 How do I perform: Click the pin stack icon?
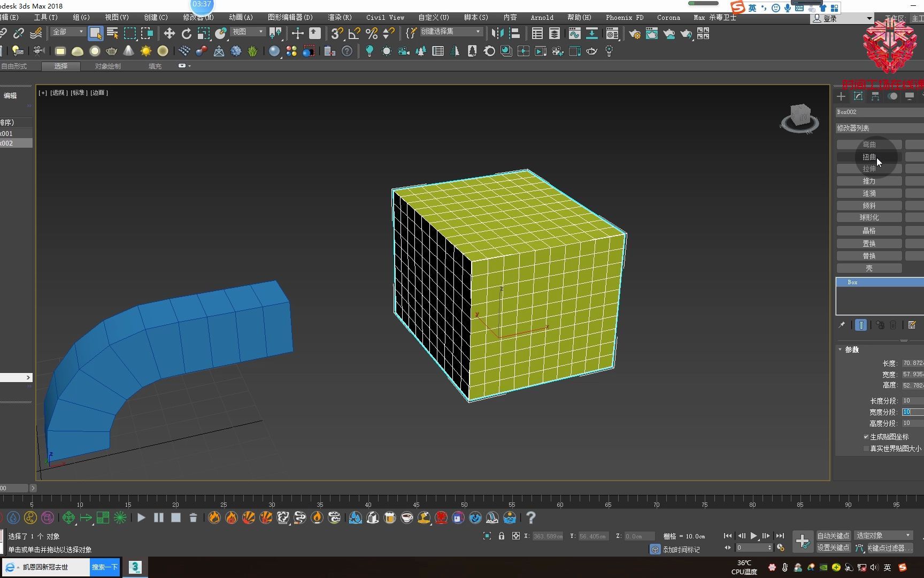point(842,325)
